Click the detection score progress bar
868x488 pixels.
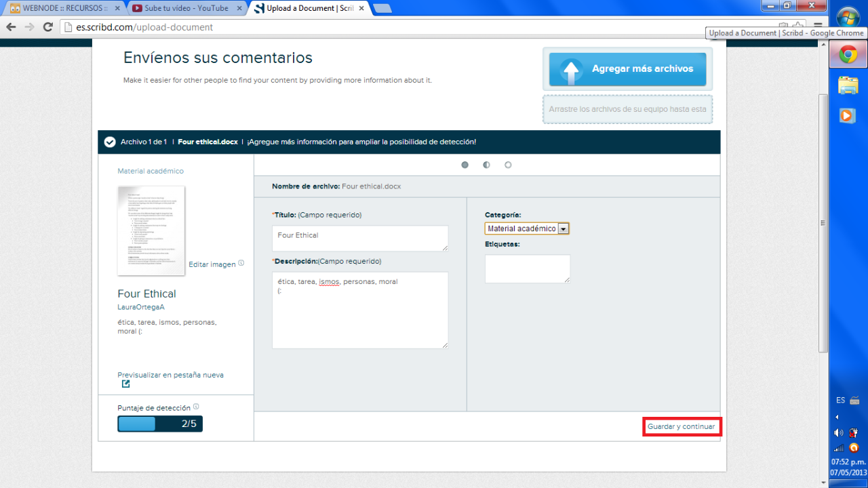[x=159, y=424]
